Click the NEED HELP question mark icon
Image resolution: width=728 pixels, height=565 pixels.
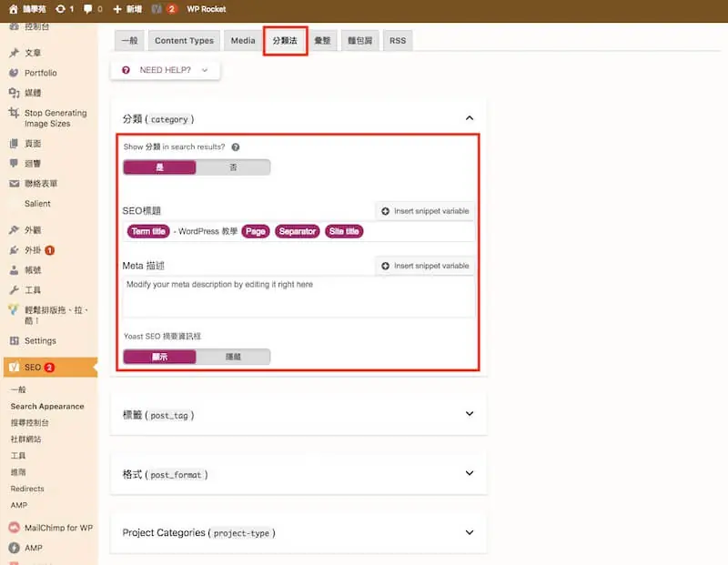(126, 70)
